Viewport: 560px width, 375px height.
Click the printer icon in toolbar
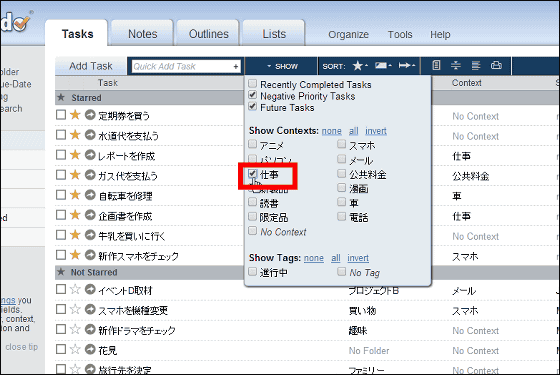click(x=496, y=65)
